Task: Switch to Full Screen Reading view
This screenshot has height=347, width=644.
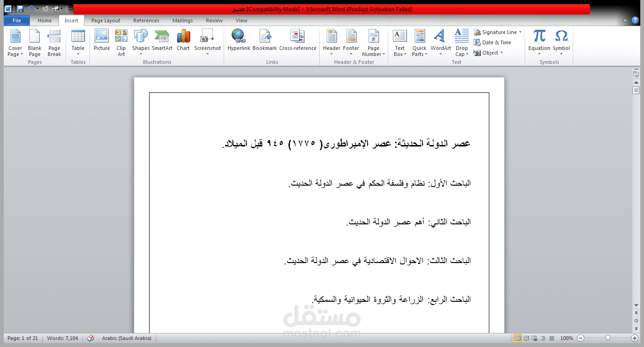Action: point(527,338)
